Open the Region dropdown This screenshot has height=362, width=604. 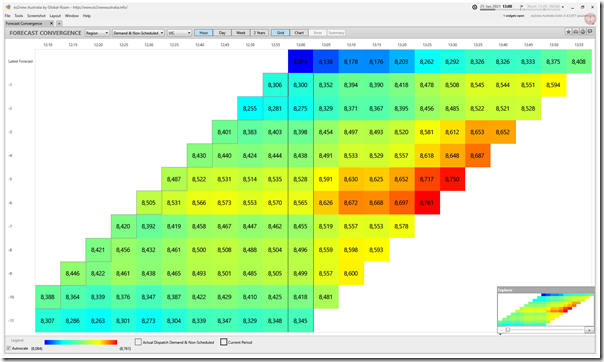(97, 33)
